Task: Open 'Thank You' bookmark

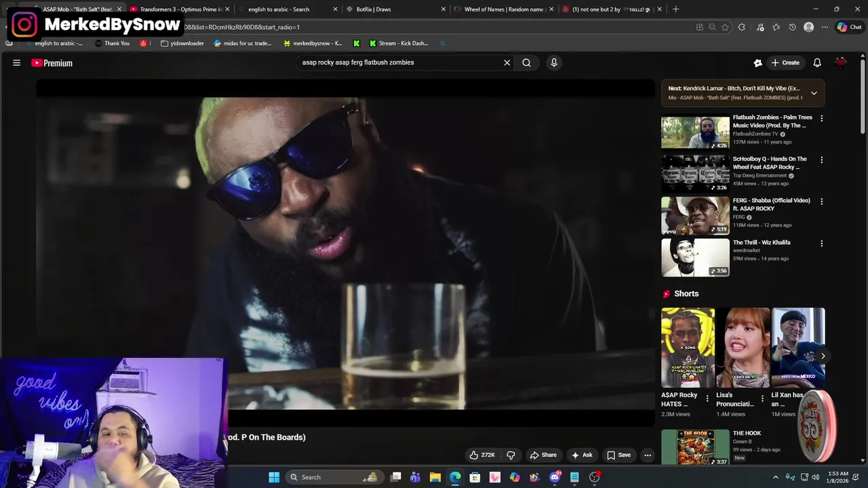Action: [x=113, y=43]
